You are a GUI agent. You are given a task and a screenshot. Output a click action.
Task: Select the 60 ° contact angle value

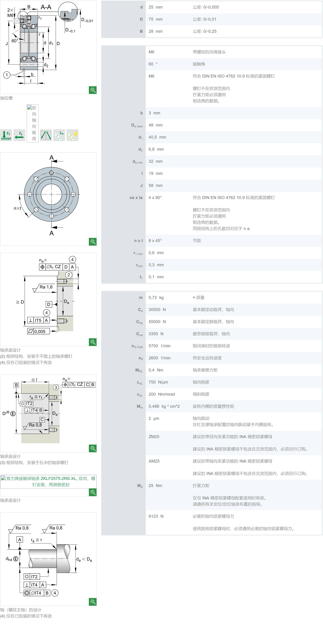(153, 64)
